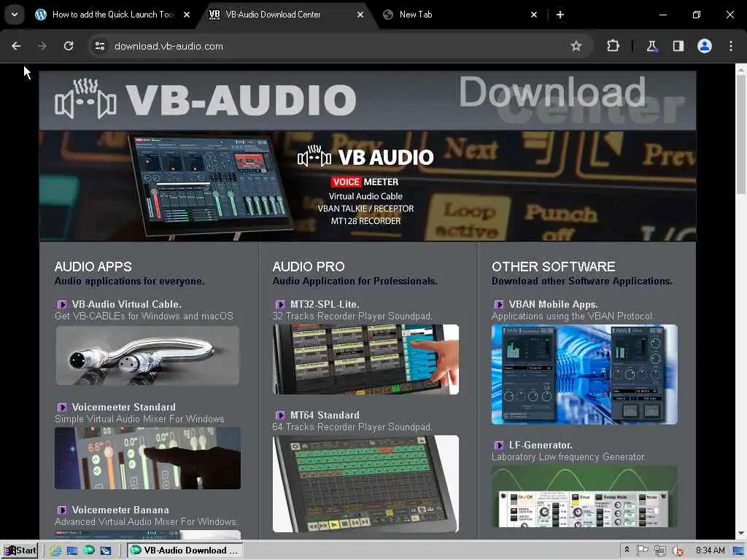Click arrow icon beside LF-Generator
Screen dimensions: 747x560
click(499, 446)
